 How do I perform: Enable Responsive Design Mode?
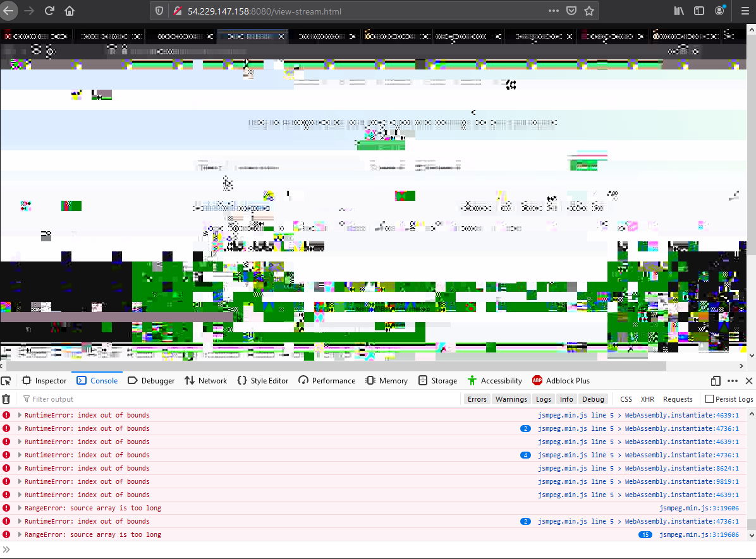click(715, 381)
